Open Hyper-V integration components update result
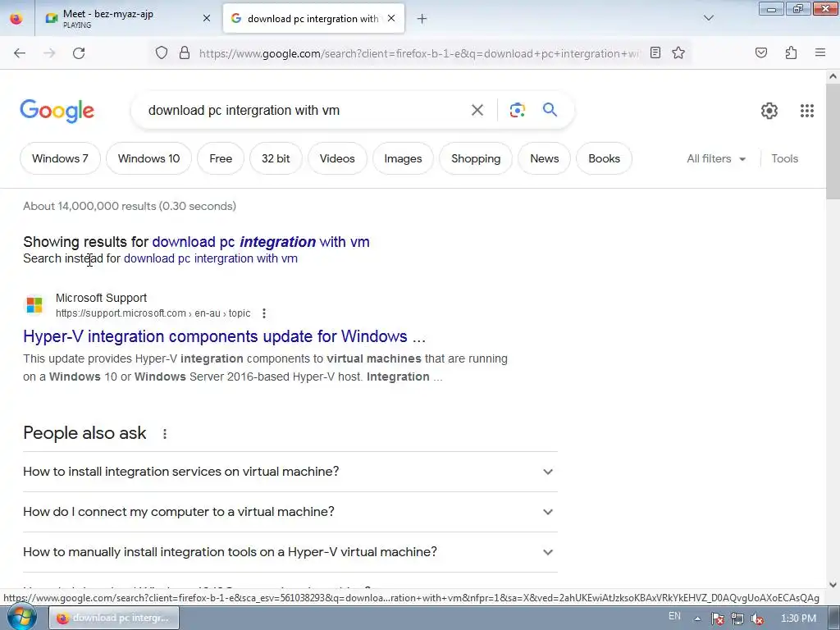Image resolution: width=840 pixels, height=630 pixels. tap(224, 336)
